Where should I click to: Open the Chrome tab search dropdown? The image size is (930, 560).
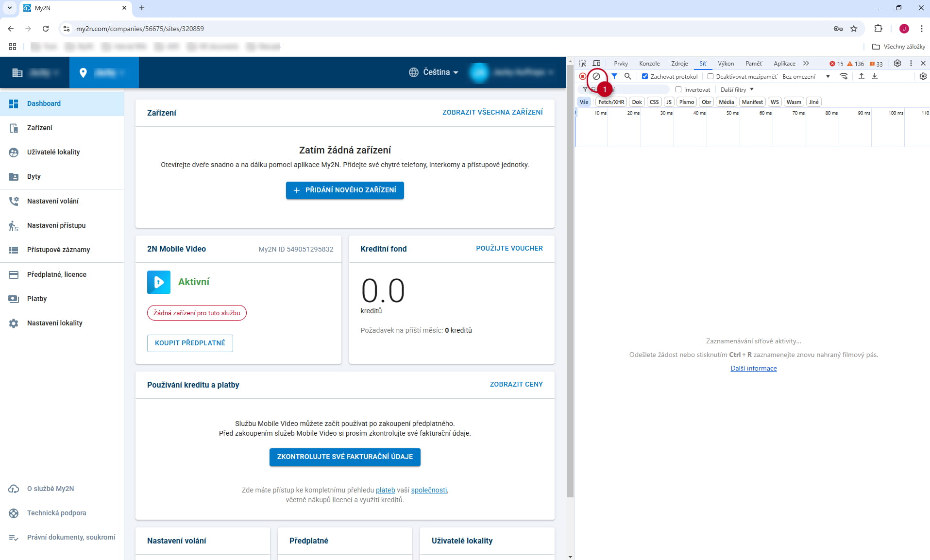[9, 8]
